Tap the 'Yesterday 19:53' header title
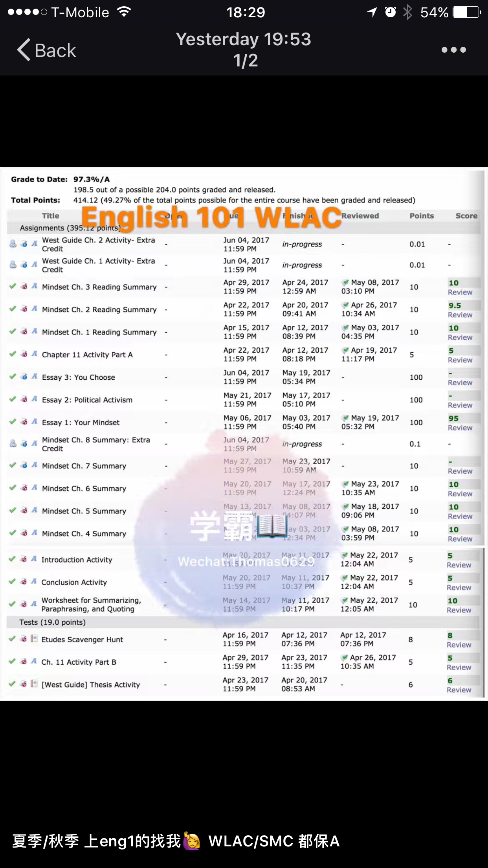This screenshot has width=488, height=868. [244, 39]
